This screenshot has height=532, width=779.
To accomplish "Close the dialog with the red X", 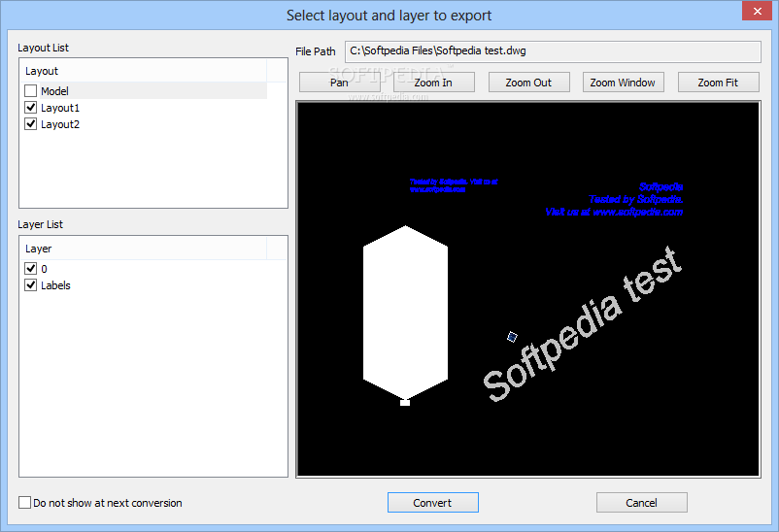I will [757, 11].
